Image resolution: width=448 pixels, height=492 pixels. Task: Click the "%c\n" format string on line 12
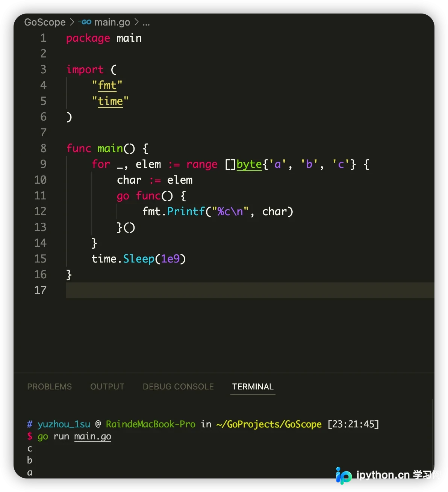coord(230,211)
